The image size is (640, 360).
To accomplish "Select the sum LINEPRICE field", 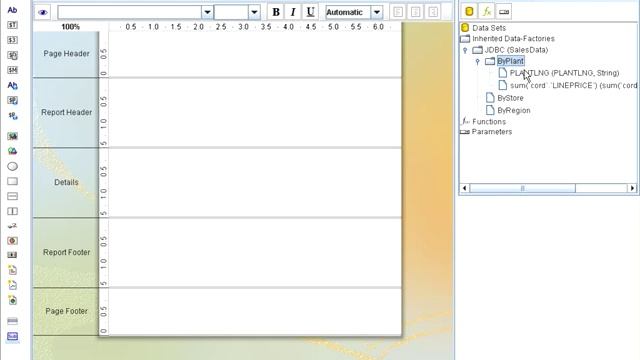I will 573,85.
